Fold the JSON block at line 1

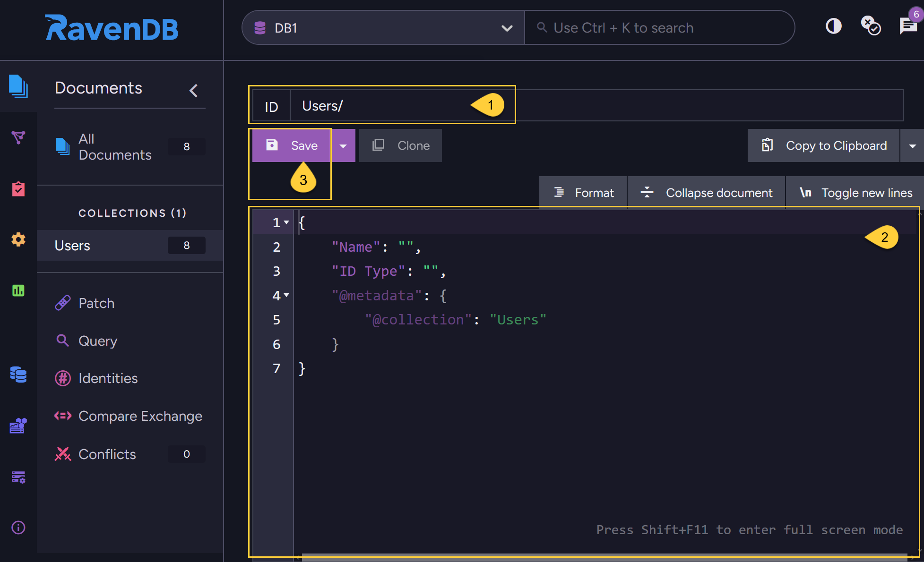coord(286,222)
